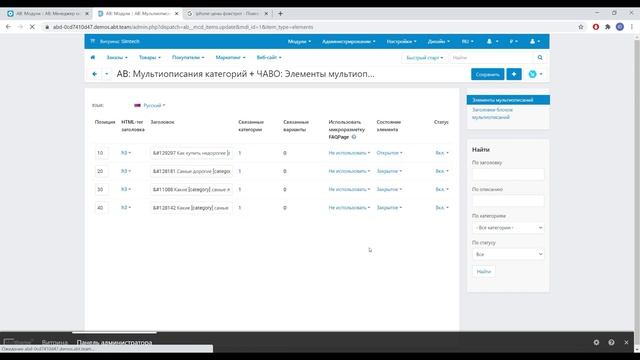Open the small dropdown next to the back arrow
The height and width of the screenshot is (360, 640).
coord(107,74)
